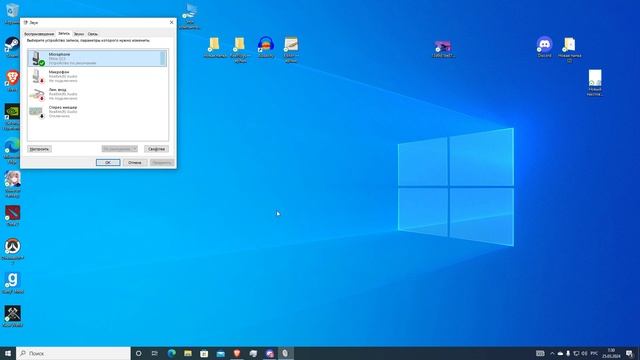Open the NVIDIA GeForce Experience desktop shortcut
The width and height of the screenshot is (640, 360).
click(12, 116)
